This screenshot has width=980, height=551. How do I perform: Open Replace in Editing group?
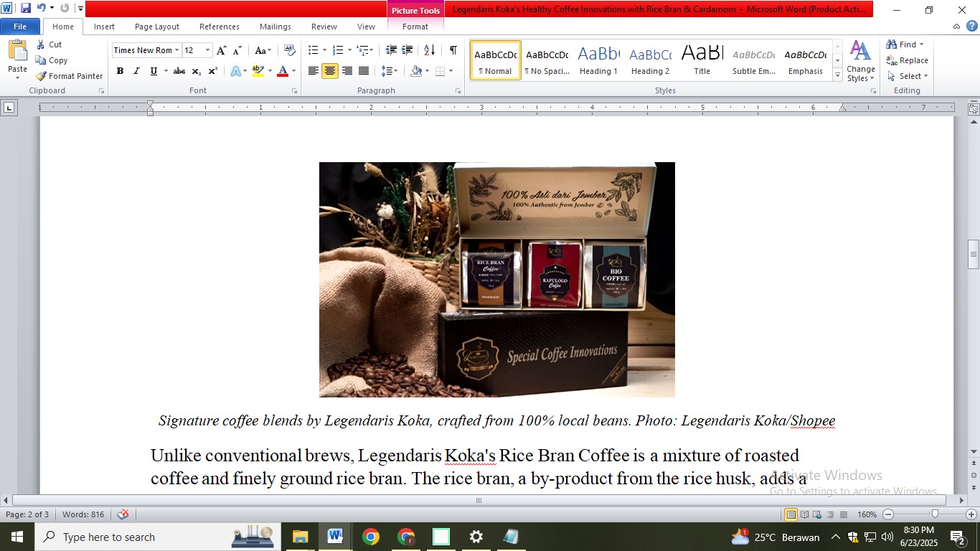tap(907, 60)
